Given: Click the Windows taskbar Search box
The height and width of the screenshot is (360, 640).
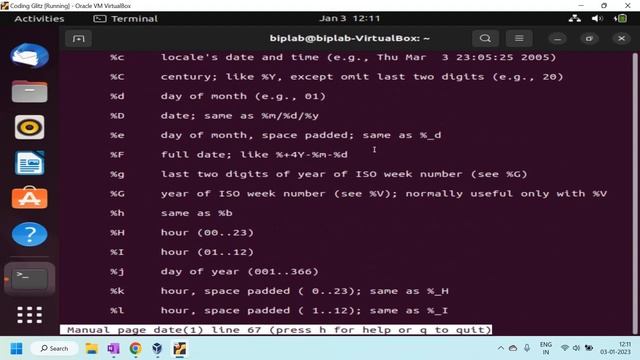Looking at the screenshot, I should click(54, 349).
